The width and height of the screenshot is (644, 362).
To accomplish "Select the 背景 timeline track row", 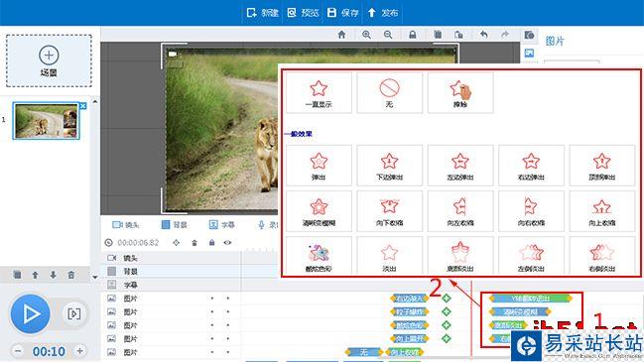I will (x=171, y=272).
